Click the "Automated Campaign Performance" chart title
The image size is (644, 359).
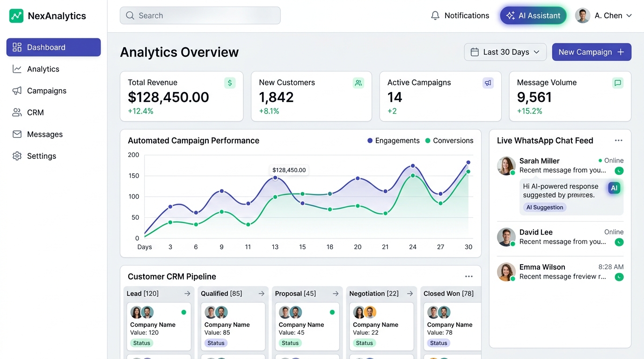click(x=194, y=141)
